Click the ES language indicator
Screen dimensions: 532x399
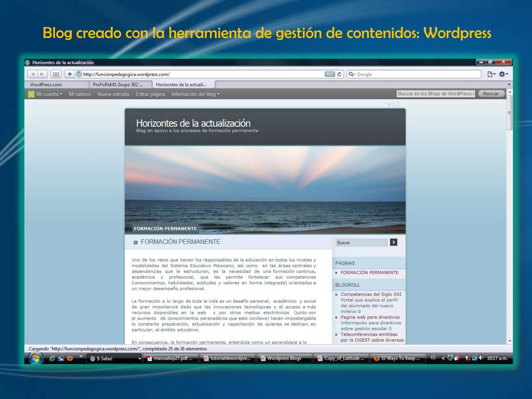point(433,358)
